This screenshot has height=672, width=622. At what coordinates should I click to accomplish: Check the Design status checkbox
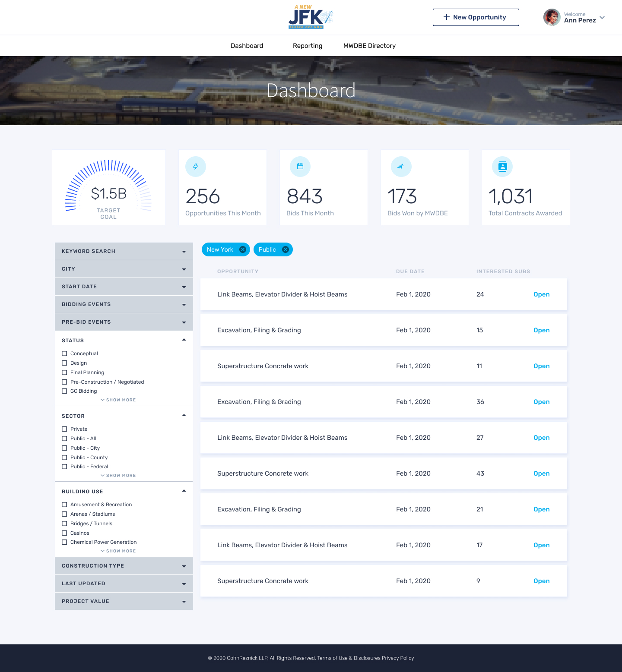pos(64,363)
